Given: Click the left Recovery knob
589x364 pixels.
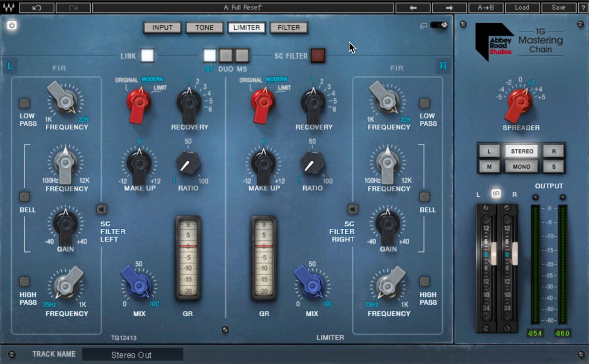Looking at the screenshot, I should pyautogui.click(x=189, y=103).
